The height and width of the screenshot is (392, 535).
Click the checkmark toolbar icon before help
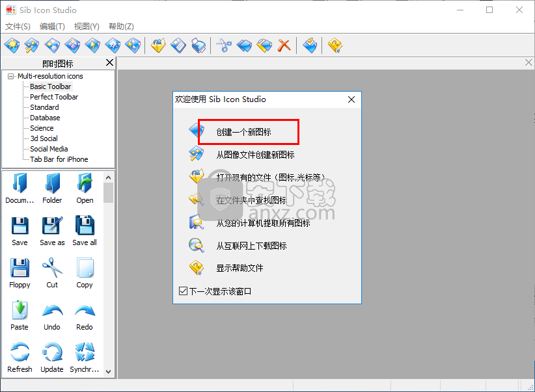[x=310, y=46]
